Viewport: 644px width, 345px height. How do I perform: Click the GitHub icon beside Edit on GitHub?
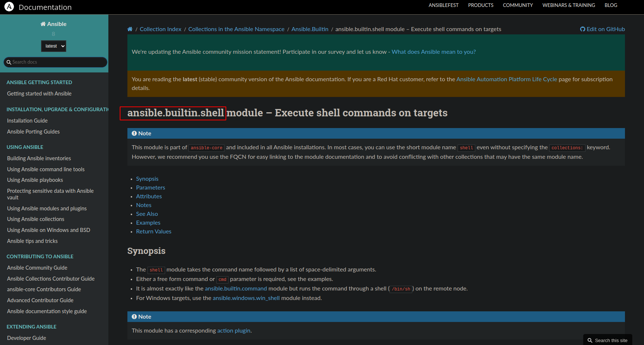(582, 29)
